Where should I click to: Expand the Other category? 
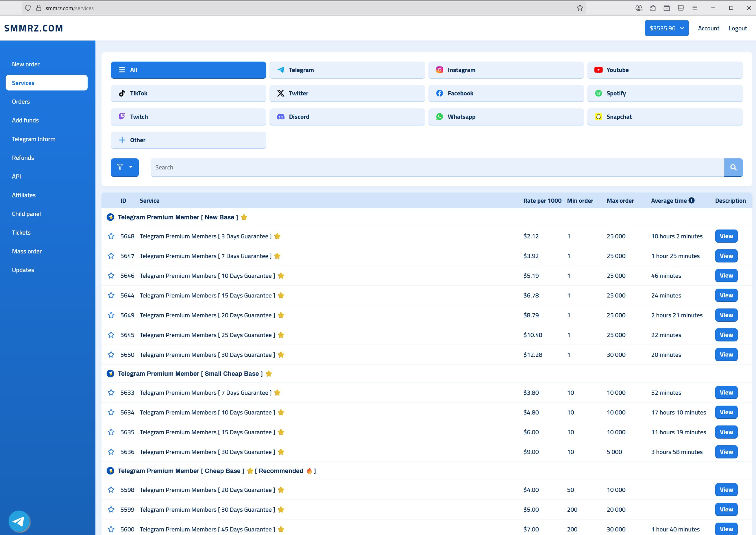click(188, 140)
